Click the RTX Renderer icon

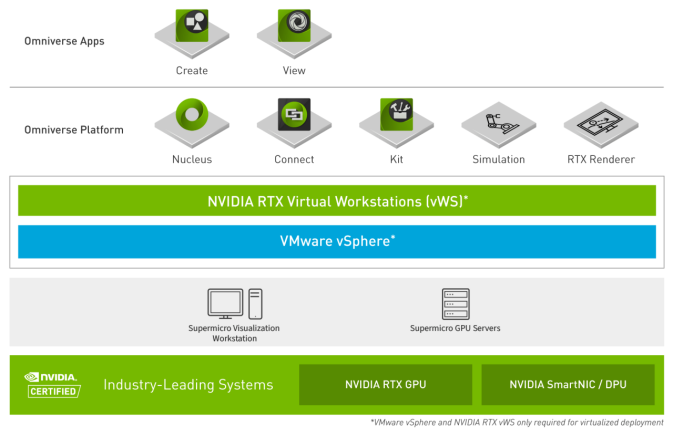600,123
